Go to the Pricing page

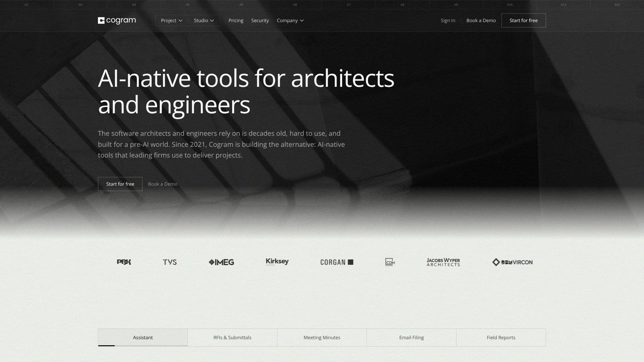pyautogui.click(x=236, y=20)
